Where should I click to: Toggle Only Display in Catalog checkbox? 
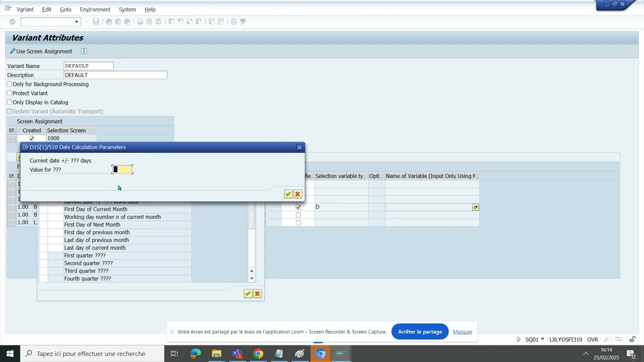[10, 102]
